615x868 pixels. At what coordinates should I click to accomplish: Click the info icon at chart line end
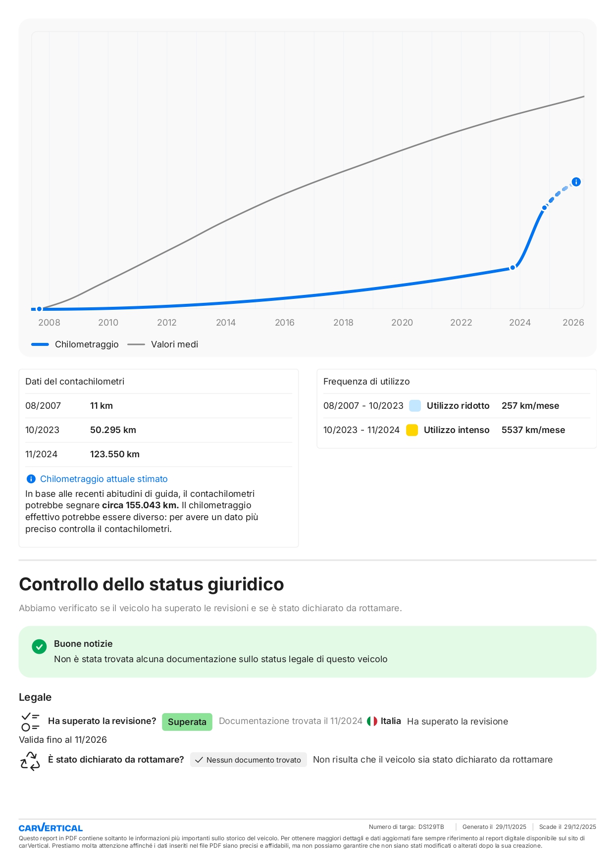(576, 182)
